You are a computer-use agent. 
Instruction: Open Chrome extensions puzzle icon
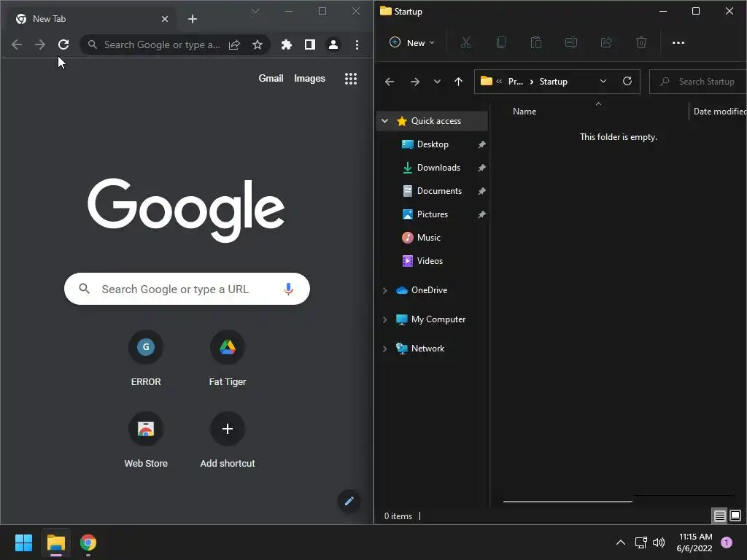click(x=286, y=44)
